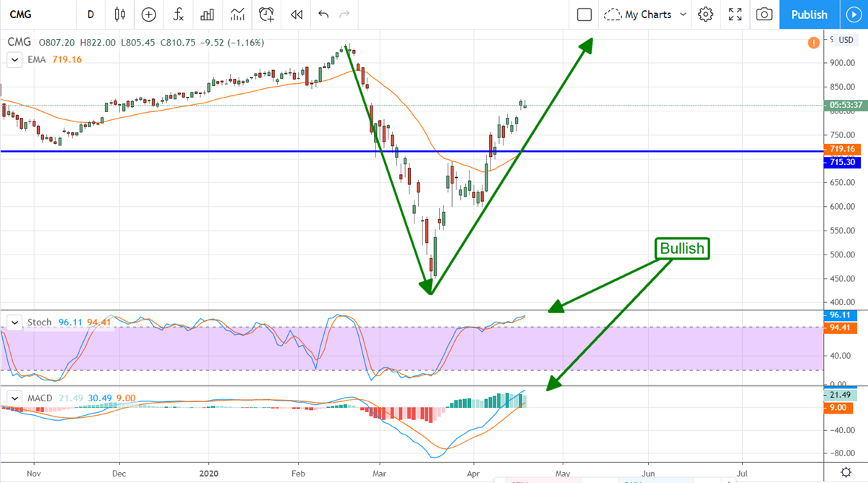Click the May time axis label
868x483 pixels.
562,472
